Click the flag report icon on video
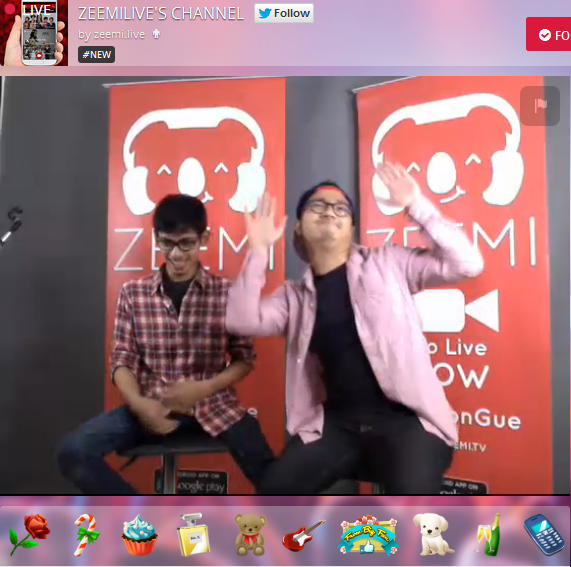Image resolution: width=571 pixels, height=567 pixels. (x=540, y=106)
